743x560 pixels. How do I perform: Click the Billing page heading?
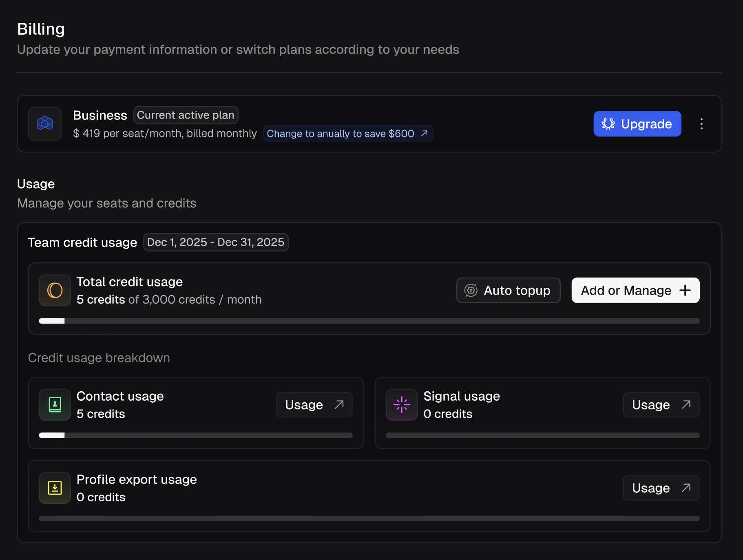[x=41, y=29]
